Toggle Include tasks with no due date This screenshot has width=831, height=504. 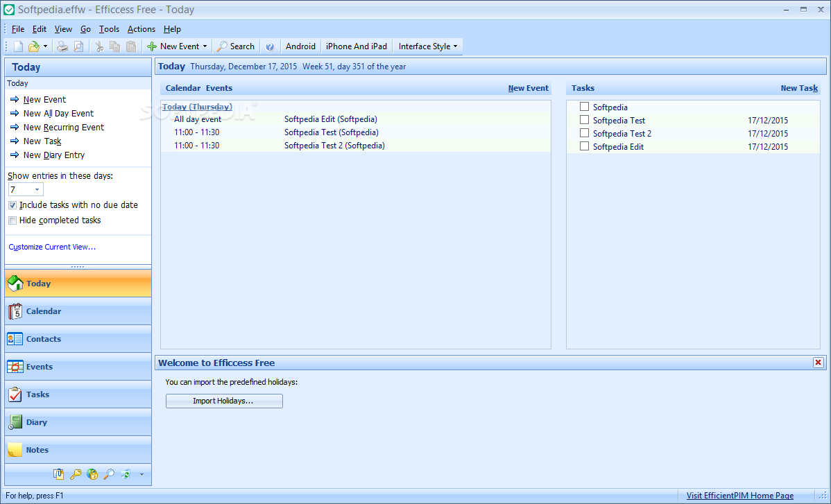pyautogui.click(x=12, y=205)
